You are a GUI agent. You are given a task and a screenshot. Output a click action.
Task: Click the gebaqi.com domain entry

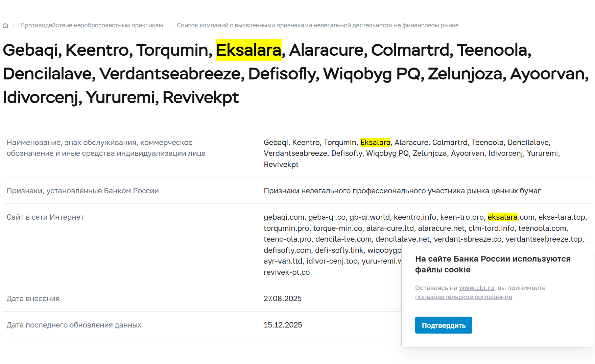284,217
